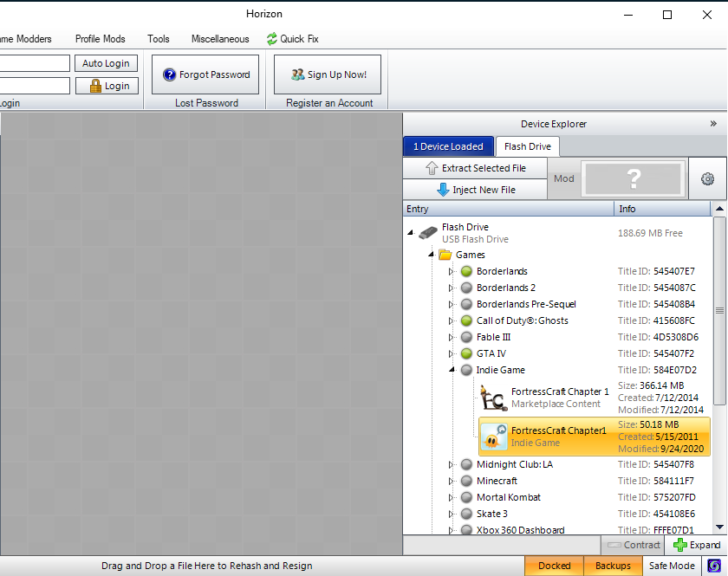Expand the Minecraft tree node

pyautogui.click(x=451, y=482)
